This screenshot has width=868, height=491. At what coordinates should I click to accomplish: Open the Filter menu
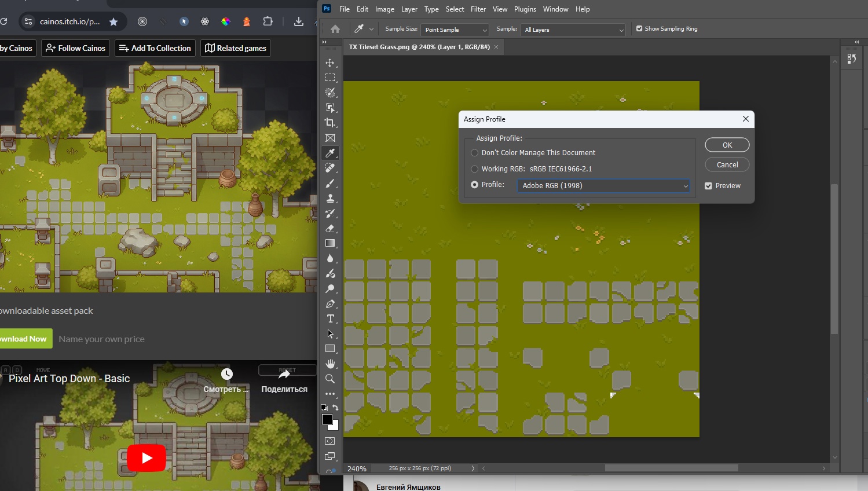(478, 9)
